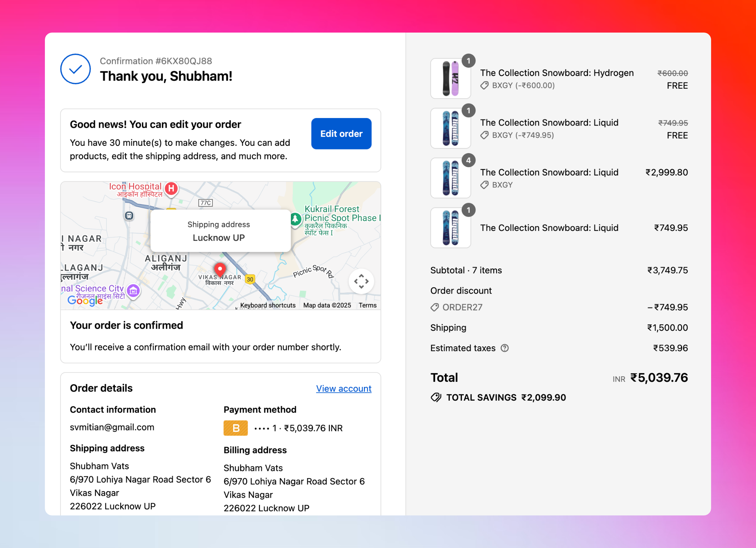Image resolution: width=756 pixels, height=548 pixels.
Task: Click the ₹749.95 Liquid snowboard thumbnail
Action: click(x=450, y=228)
